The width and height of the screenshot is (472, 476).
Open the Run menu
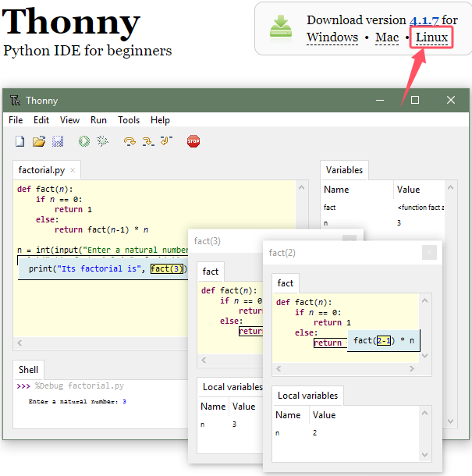click(98, 120)
